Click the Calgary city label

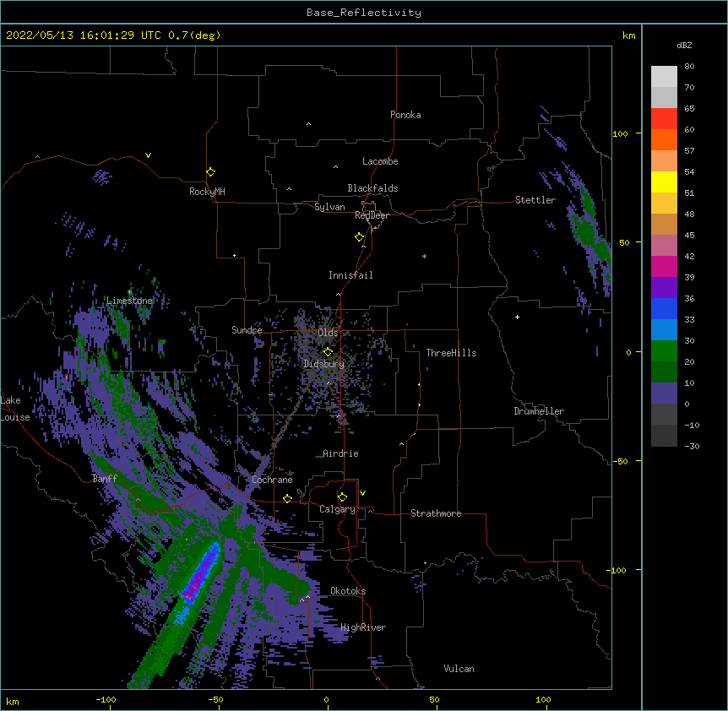[337, 509]
